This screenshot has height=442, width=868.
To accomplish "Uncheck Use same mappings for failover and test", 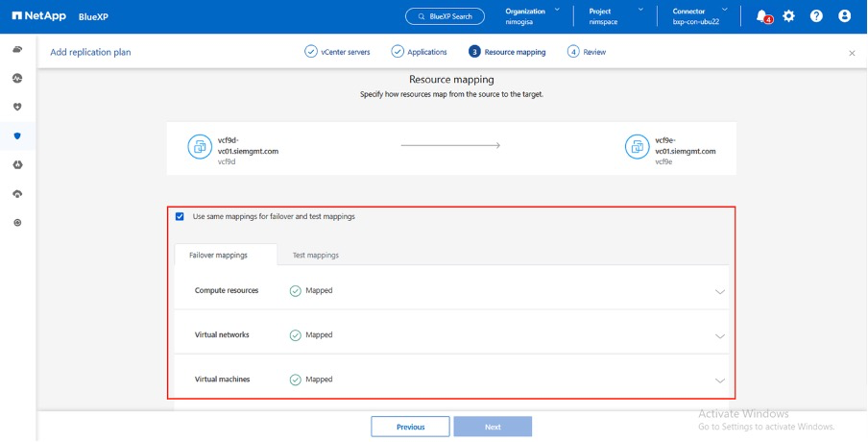I will (x=181, y=217).
